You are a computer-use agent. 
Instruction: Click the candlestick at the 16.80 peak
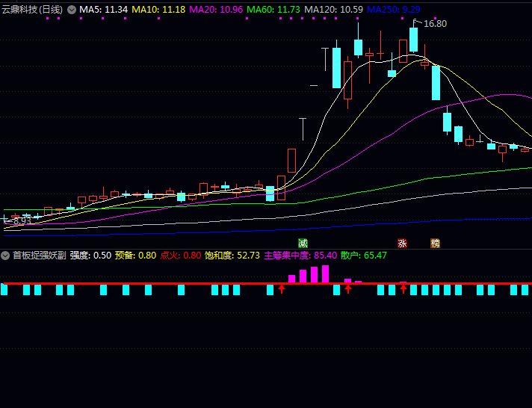click(413, 40)
